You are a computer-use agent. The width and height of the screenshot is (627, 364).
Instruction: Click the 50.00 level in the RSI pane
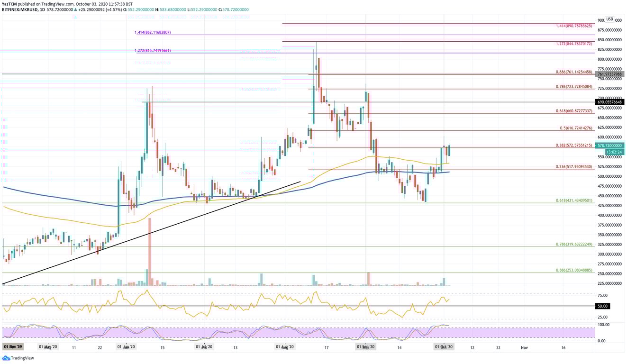[602, 306]
